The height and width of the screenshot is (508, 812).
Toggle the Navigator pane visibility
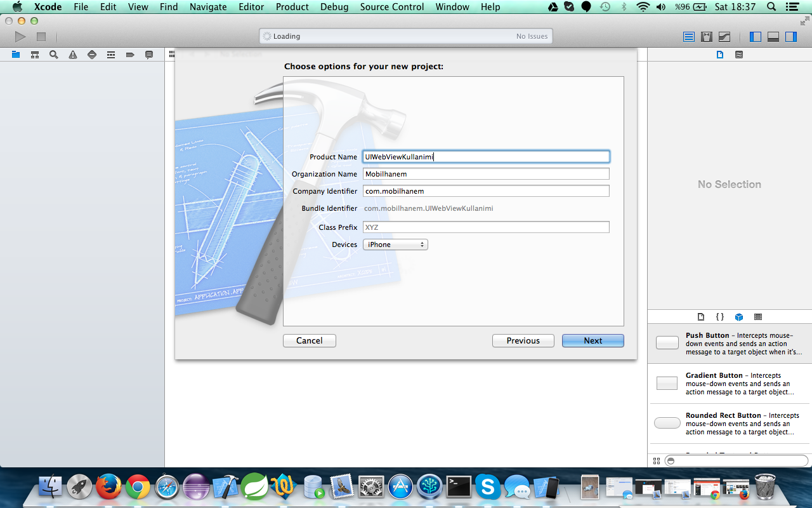coord(755,37)
